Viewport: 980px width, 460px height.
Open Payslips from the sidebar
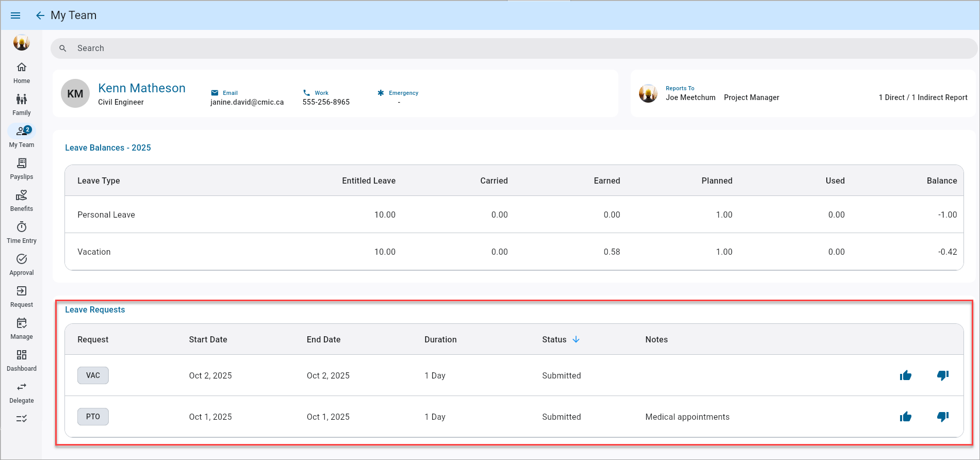[22, 169]
